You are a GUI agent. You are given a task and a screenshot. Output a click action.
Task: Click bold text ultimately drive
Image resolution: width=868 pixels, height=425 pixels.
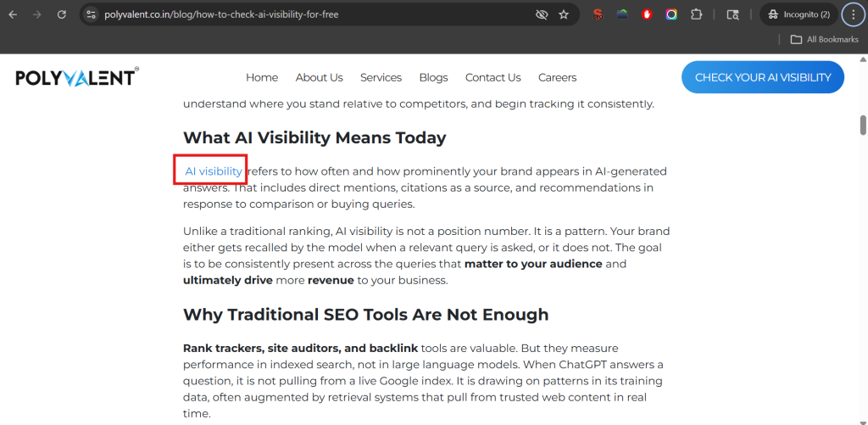(x=228, y=280)
